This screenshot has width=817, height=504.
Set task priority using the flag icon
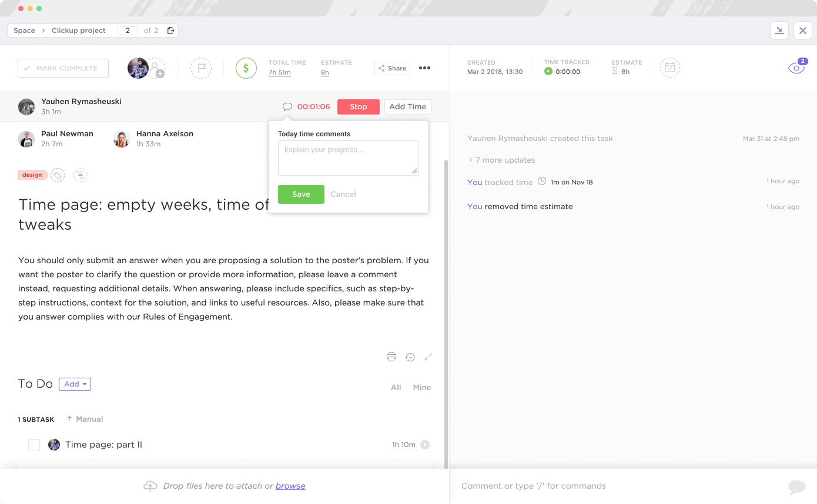[x=201, y=68]
